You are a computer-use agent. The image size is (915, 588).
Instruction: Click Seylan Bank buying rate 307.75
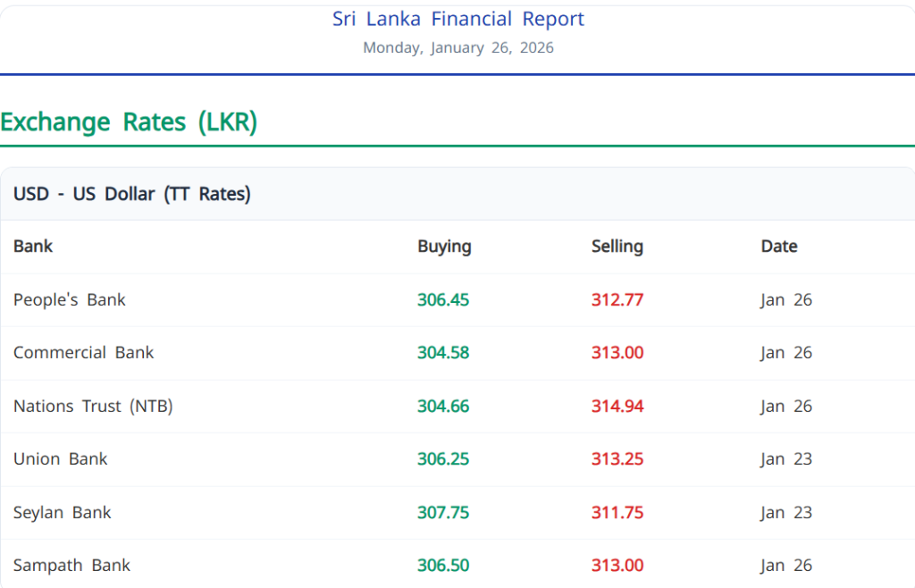click(443, 513)
